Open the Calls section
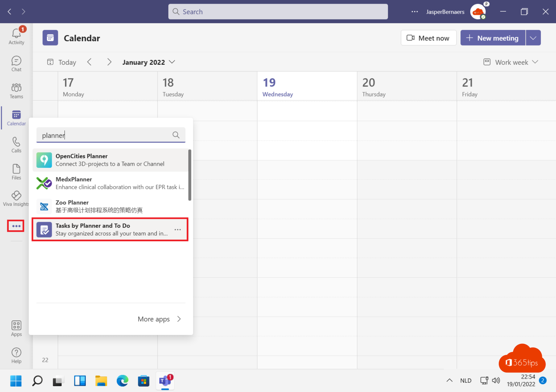Viewport: 556px width, 392px height. 16,144
